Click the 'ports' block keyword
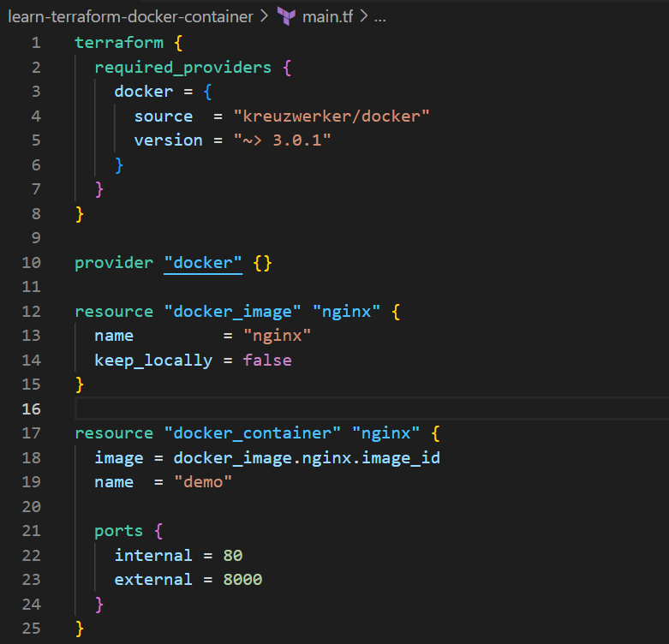Viewport: 669px width, 644px height. click(x=118, y=532)
